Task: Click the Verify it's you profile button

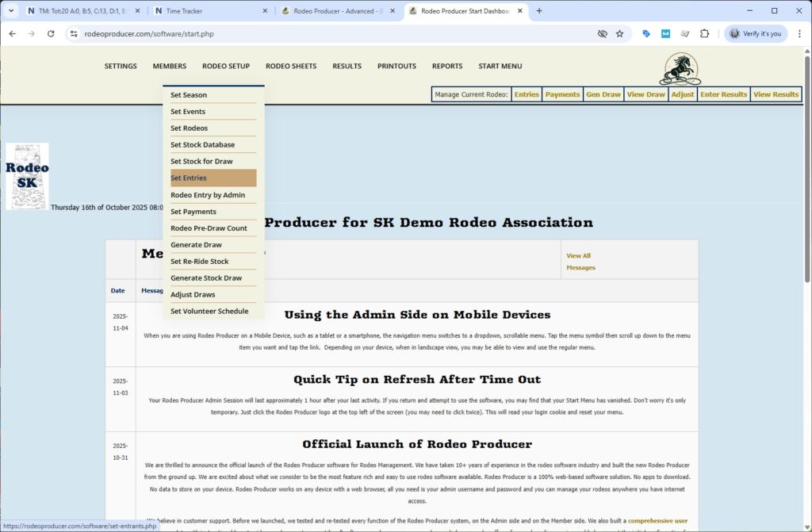Action: 756,34
